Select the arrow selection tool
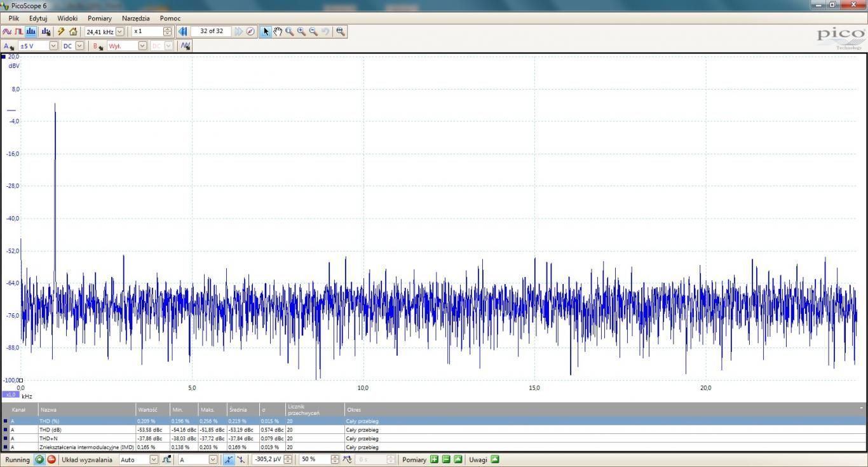Image resolution: width=868 pixels, height=467 pixels. (266, 31)
